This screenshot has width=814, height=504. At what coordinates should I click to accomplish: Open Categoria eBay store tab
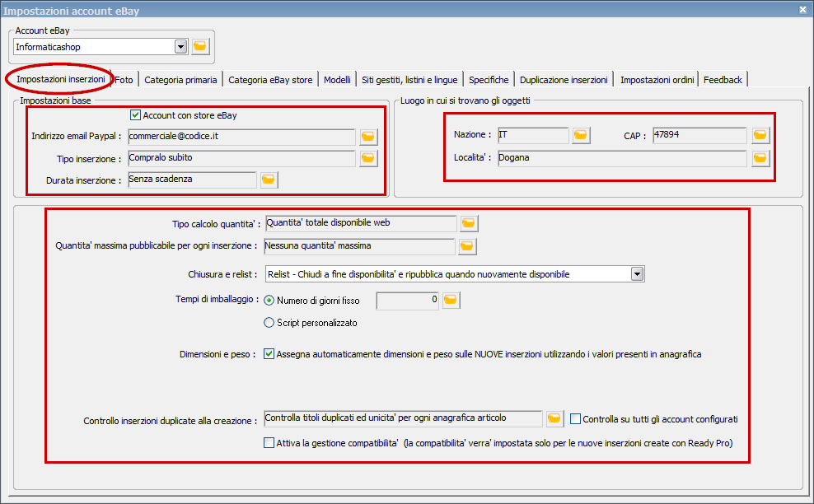(x=270, y=80)
